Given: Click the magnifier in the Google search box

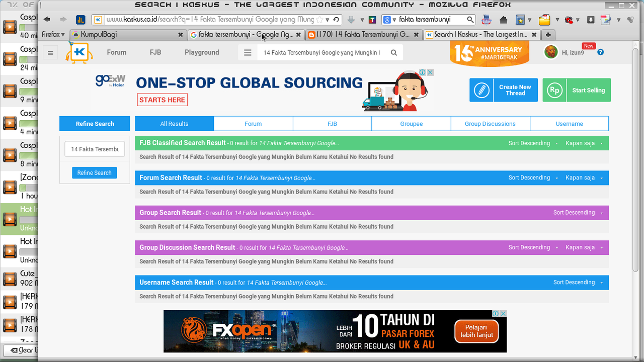Looking at the screenshot, I should (470, 20).
